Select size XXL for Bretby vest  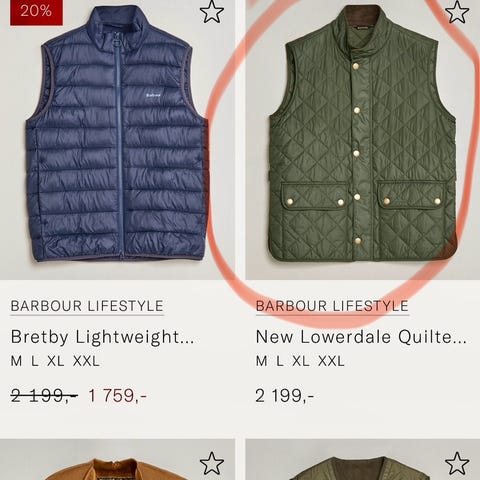coord(86,361)
